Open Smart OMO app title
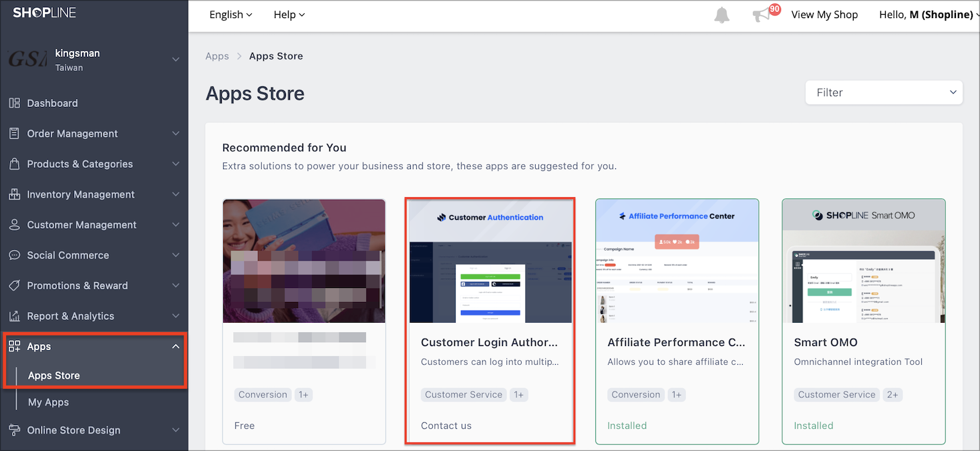The width and height of the screenshot is (980, 451). click(x=826, y=342)
